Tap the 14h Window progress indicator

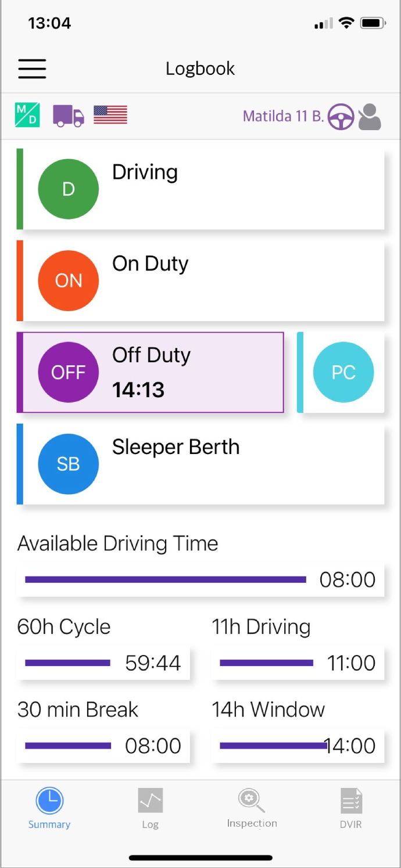tap(298, 745)
